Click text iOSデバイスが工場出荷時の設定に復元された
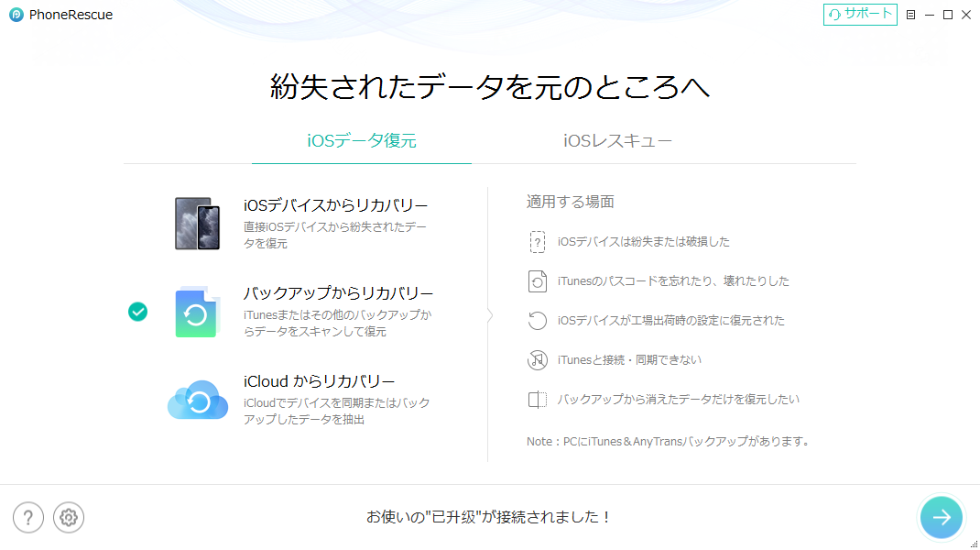Viewport: 980px width, 550px height. [670, 320]
